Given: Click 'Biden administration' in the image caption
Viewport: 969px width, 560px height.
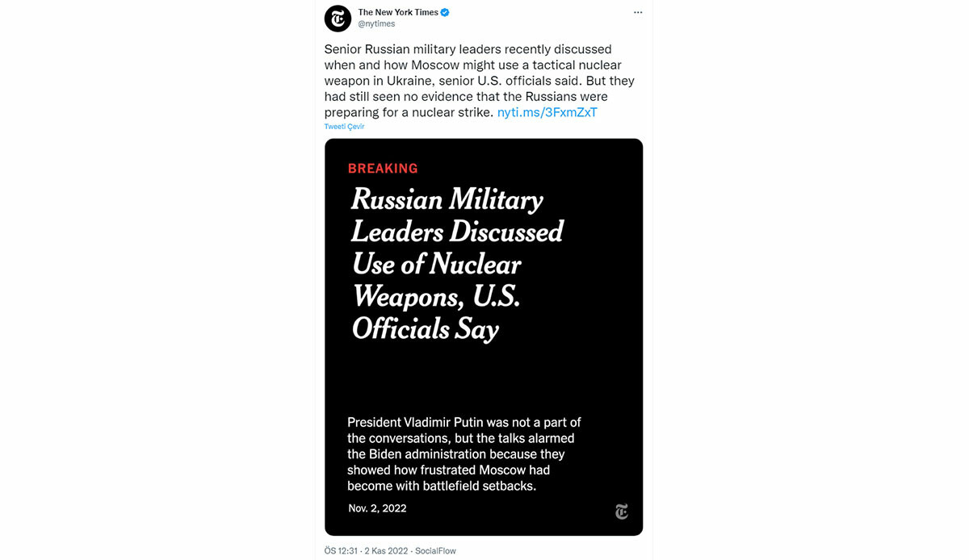Looking at the screenshot, I should pos(428,454).
